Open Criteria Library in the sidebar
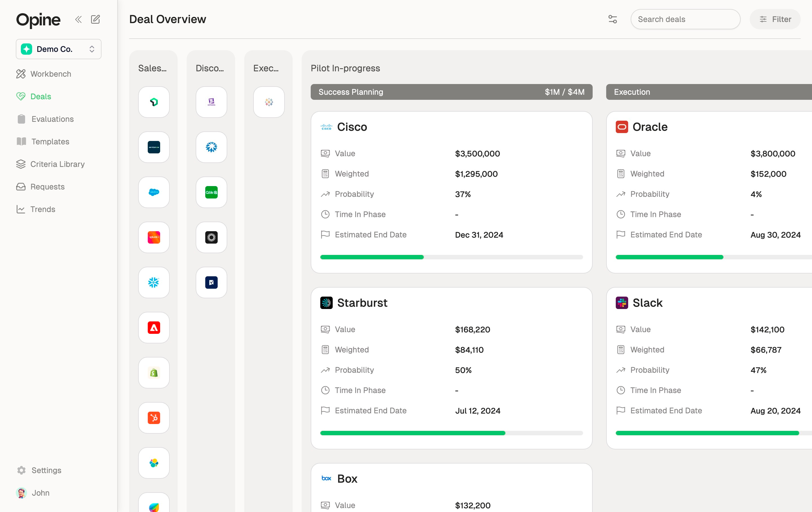This screenshot has width=812, height=512. [x=50, y=164]
